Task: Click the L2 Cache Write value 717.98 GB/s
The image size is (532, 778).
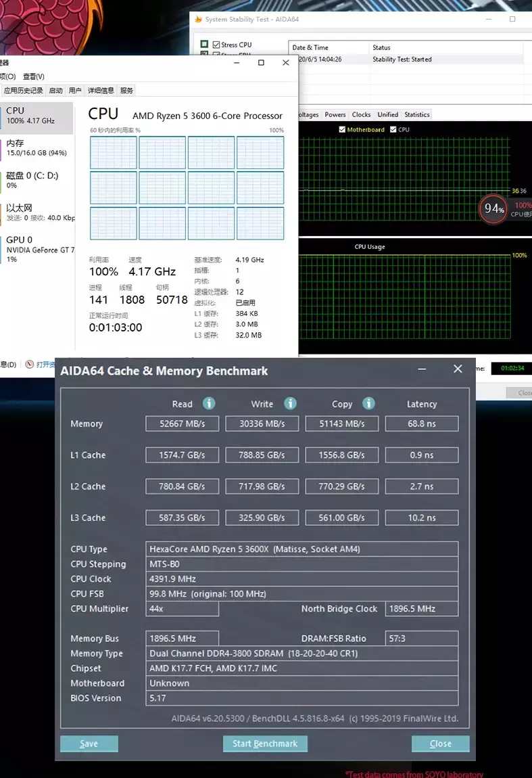Action: point(262,486)
